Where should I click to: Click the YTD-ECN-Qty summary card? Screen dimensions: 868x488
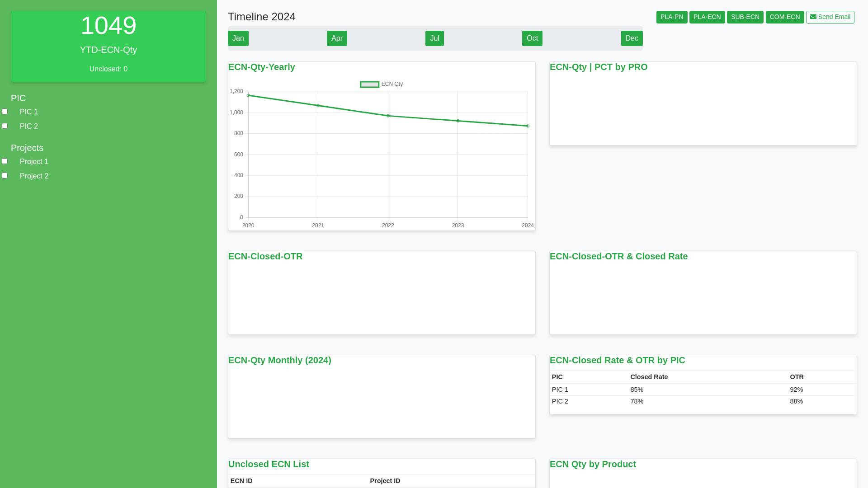[108, 46]
